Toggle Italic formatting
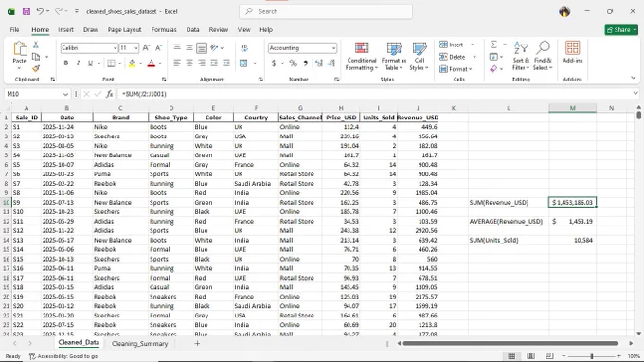 (78, 63)
